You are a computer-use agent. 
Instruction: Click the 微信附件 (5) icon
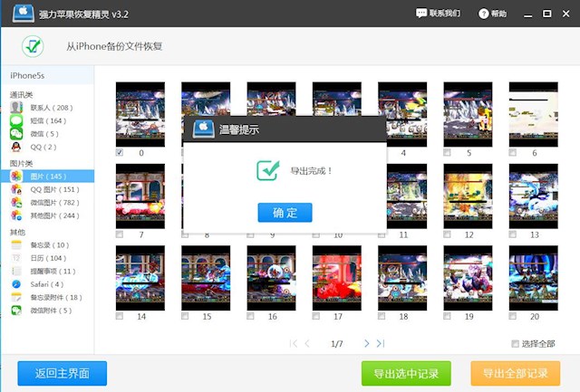point(16,311)
